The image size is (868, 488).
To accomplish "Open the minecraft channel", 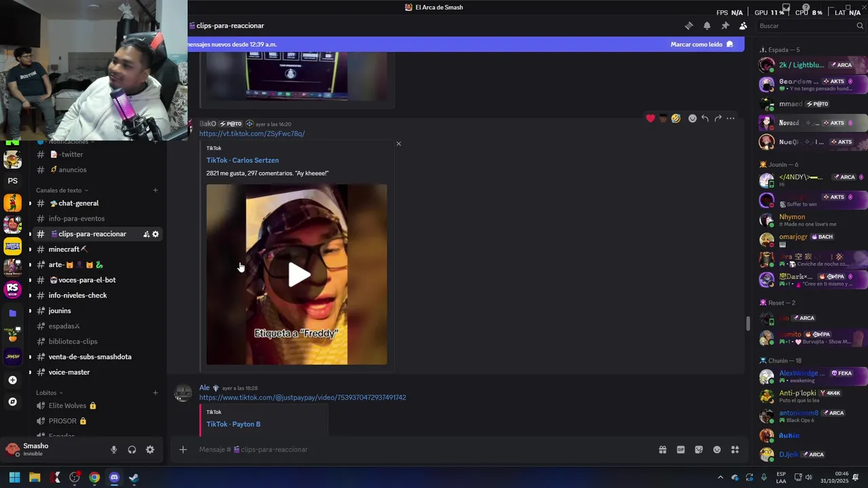I will (x=98, y=249).
